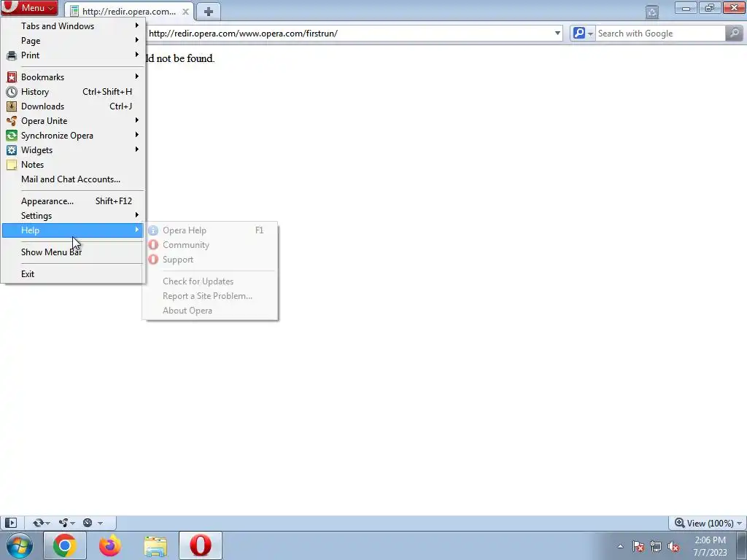Close the redir.opera.com tab
This screenshot has width=747, height=560.
[186, 12]
